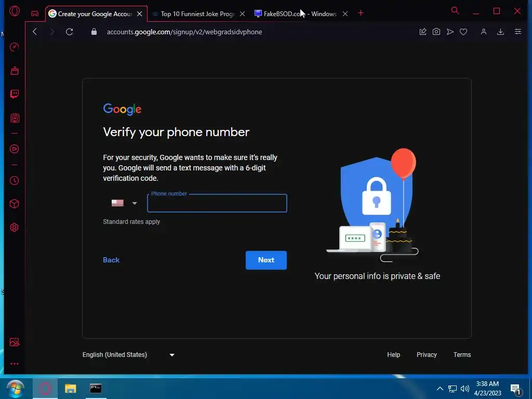The height and width of the screenshot is (399, 532).
Task: Open the send/flow arrow icon
Action: pos(450,32)
